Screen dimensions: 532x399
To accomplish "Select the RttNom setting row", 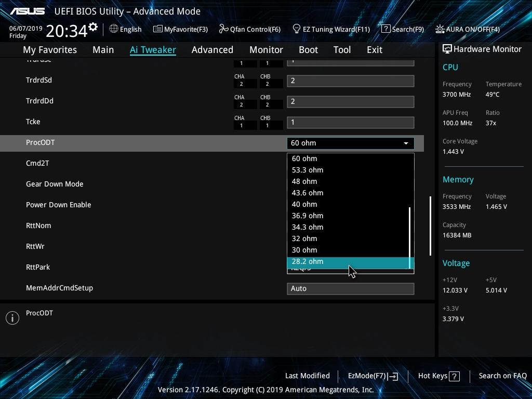I will click(38, 225).
